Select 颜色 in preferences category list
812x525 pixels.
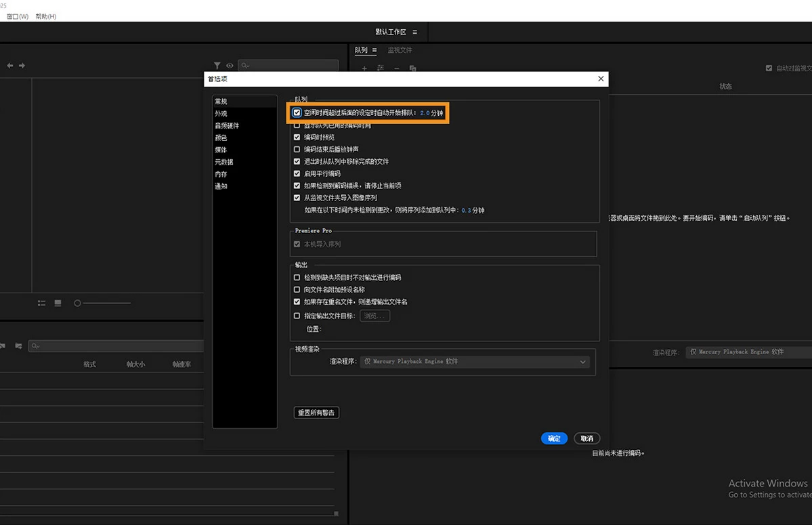click(x=245, y=138)
